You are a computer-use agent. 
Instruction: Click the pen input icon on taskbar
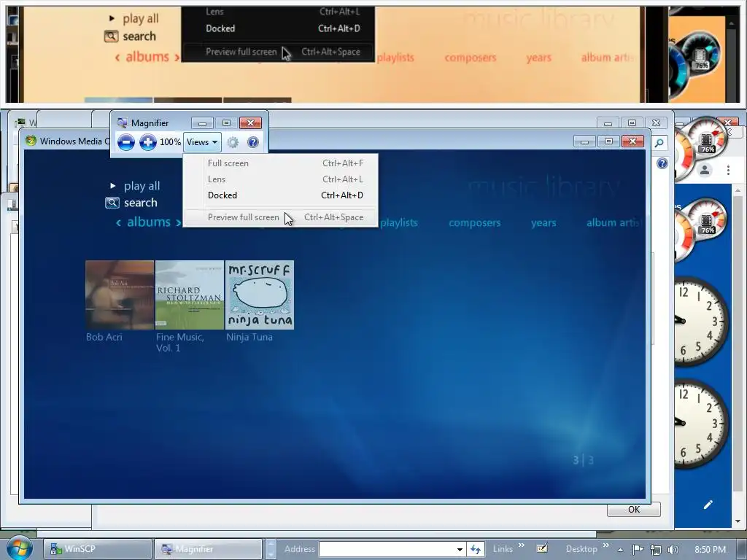(x=542, y=548)
